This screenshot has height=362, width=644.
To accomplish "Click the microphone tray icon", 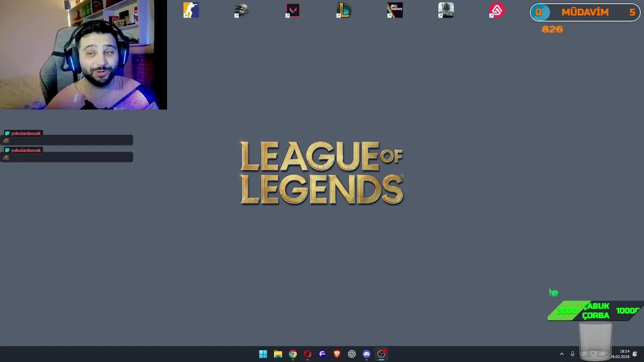I will tap(572, 354).
